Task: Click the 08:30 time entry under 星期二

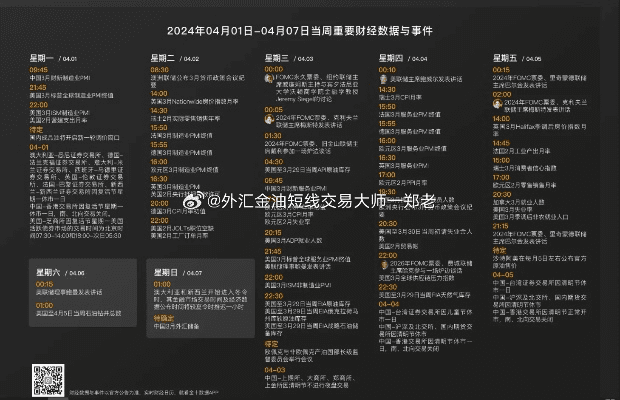Action: click(x=159, y=70)
